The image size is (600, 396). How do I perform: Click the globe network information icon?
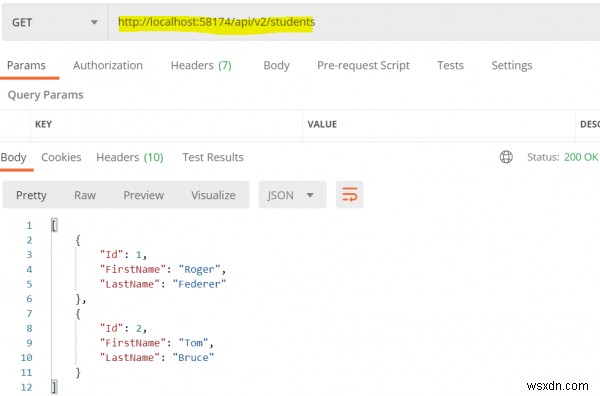click(x=506, y=157)
